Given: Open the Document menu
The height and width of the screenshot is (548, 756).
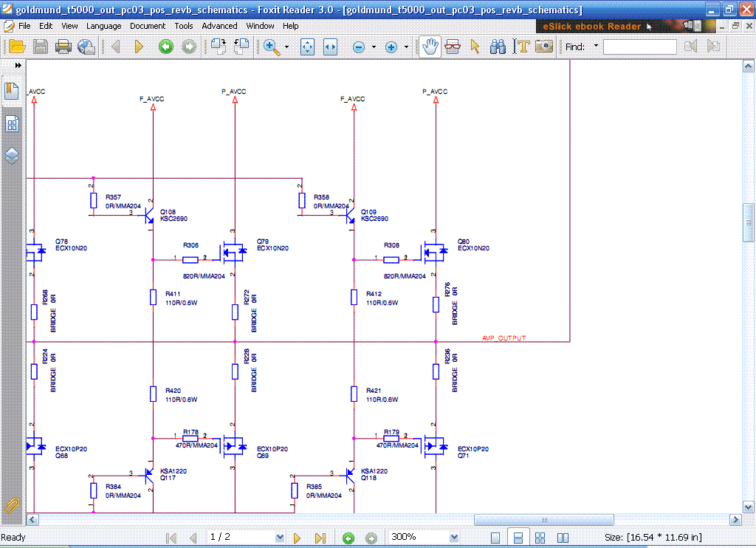Looking at the screenshot, I should [x=148, y=26].
